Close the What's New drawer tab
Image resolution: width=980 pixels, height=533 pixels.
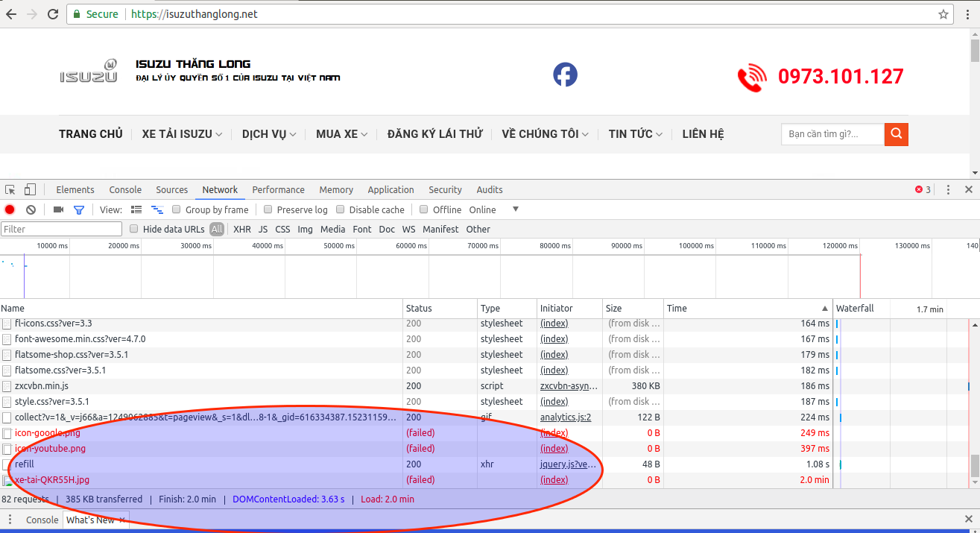click(x=122, y=520)
